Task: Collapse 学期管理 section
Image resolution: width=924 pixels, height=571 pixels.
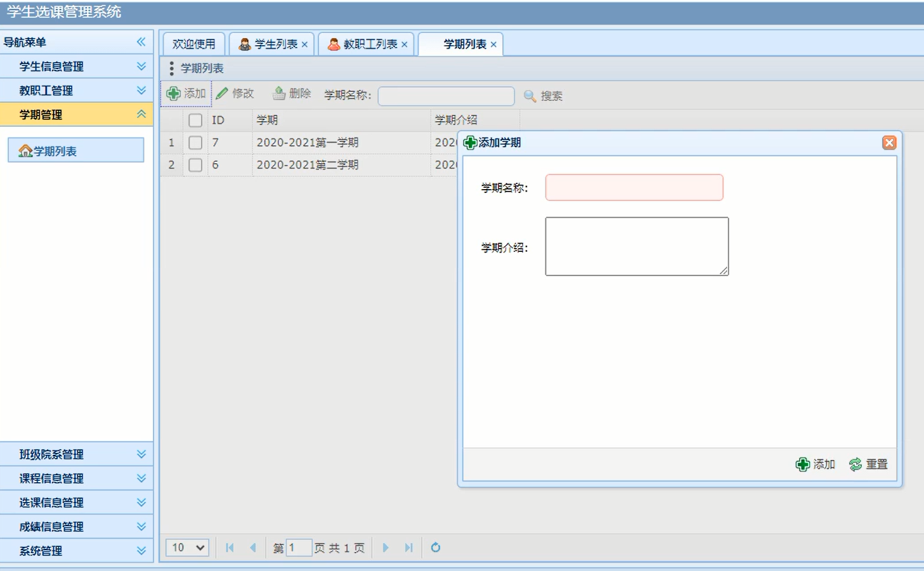Action: 141,114
